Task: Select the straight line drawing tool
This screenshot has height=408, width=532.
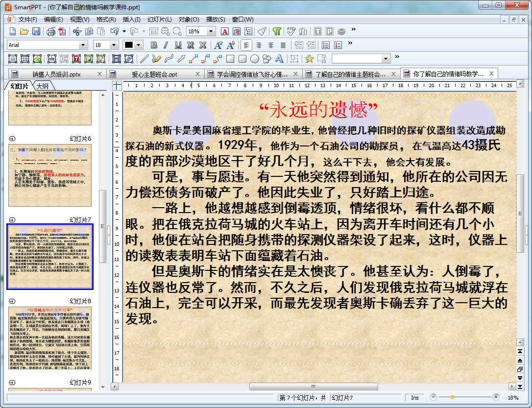Action: click(144, 59)
